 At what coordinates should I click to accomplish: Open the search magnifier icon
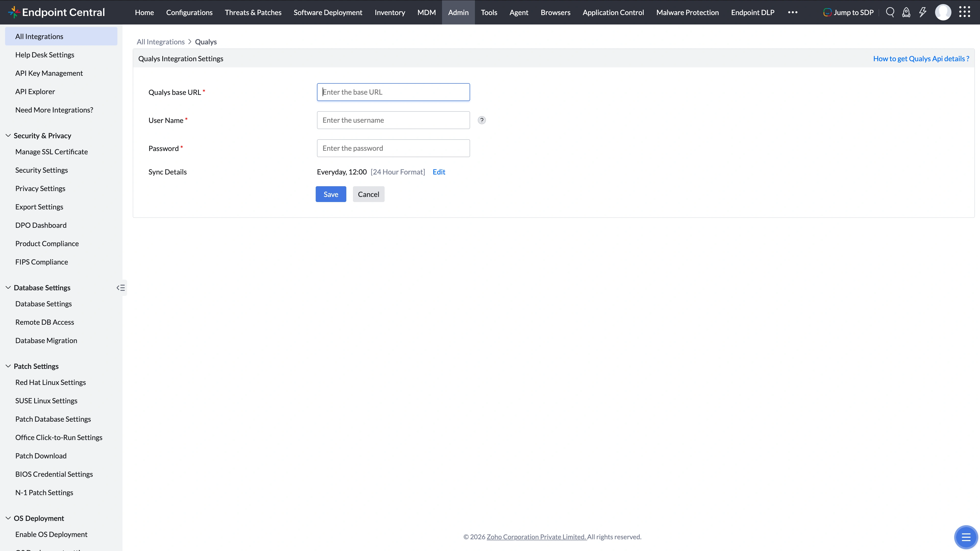[x=890, y=12]
